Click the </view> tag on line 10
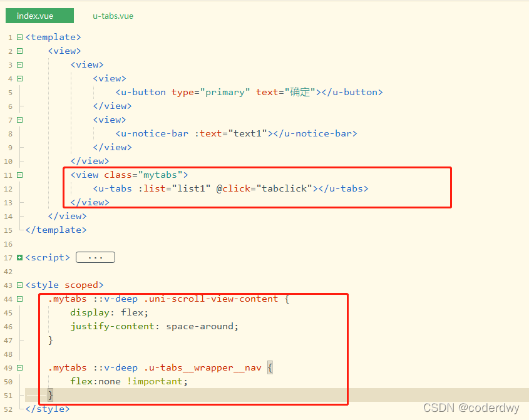Screen dimensions: 529x420 90,161
